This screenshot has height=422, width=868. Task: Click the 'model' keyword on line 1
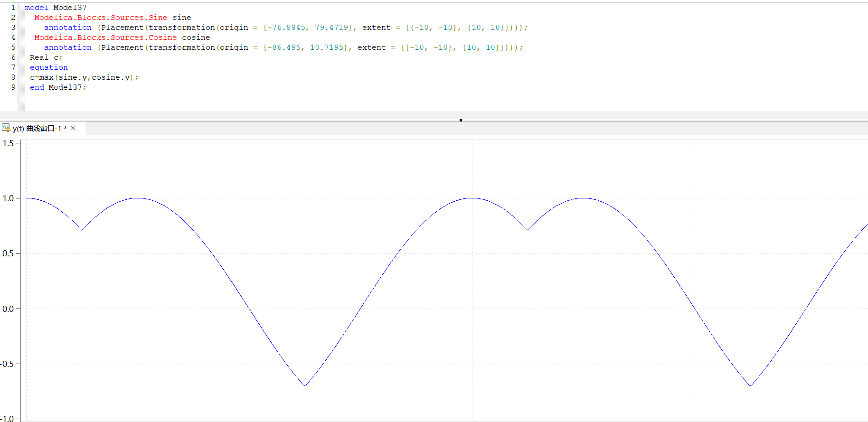pyautogui.click(x=37, y=8)
